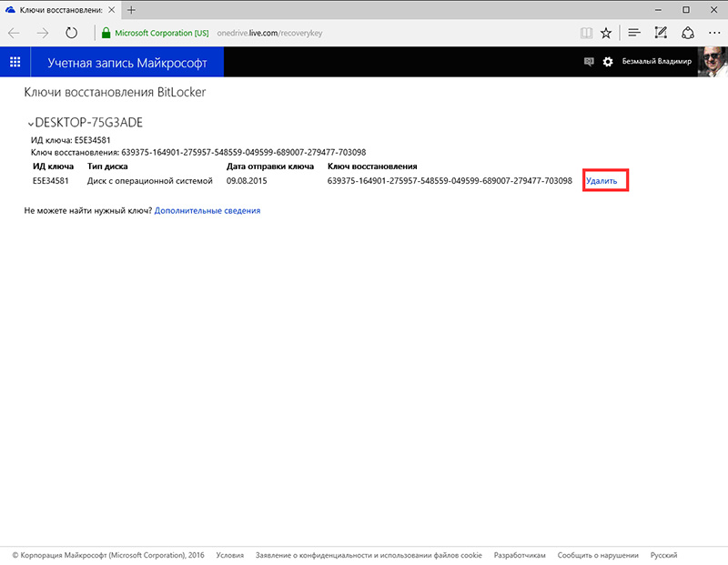
Task: Open Edge's More actions ellipsis menu
Action: [714, 33]
